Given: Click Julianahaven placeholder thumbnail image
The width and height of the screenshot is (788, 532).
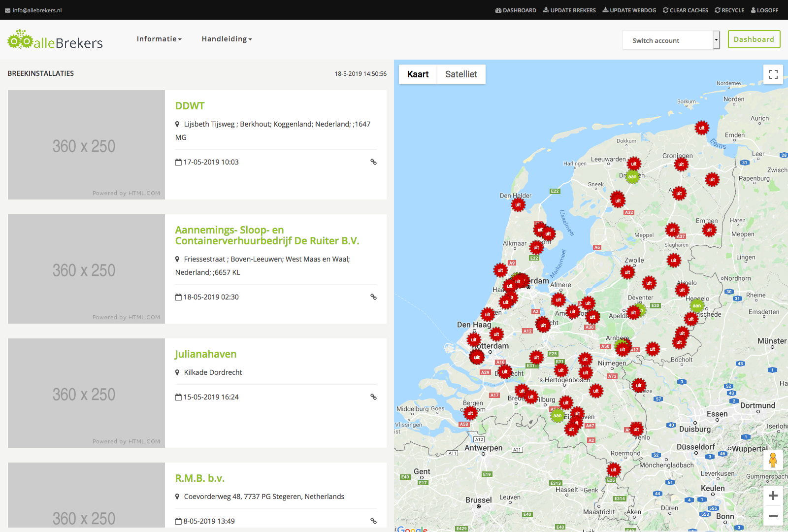Looking at the screenshot, I should tap(86, 393).
